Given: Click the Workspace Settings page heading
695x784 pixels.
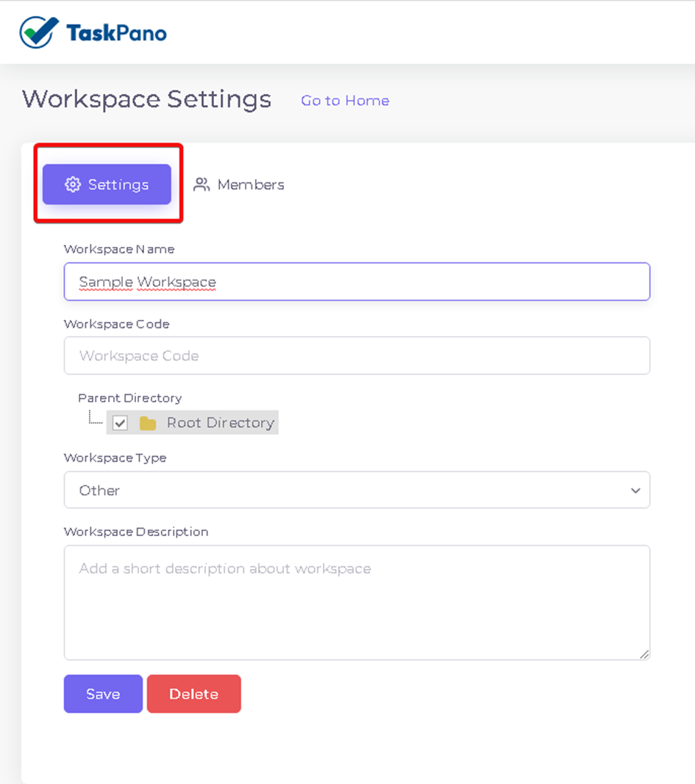Looking at the screenshot, I should coord(146,99).
